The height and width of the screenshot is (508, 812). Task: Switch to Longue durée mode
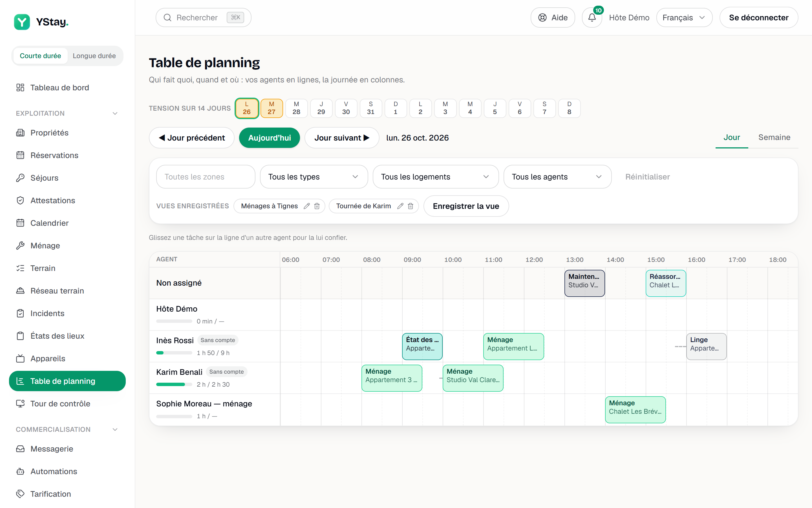[94, 56]
